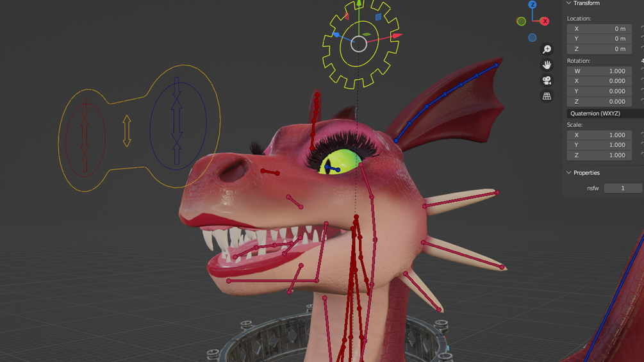Click the blue Z axis gizmo ball
Viewport: 644px width, 362px height.
pos(533,4)
